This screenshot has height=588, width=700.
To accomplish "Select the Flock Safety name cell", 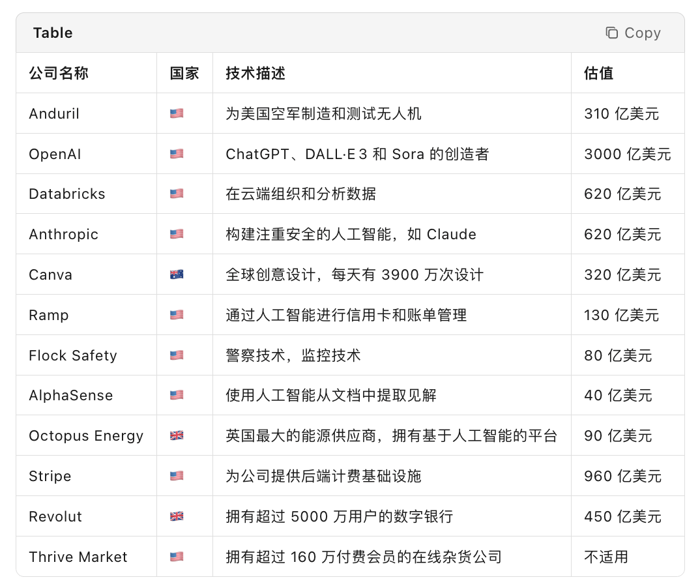I will (86, 355).
